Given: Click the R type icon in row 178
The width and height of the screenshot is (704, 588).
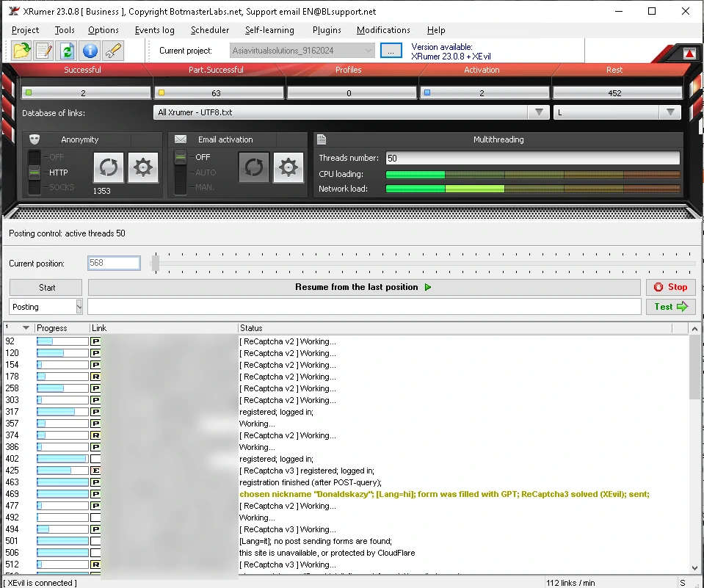Looking at the screenshot, I should point(95,377).
